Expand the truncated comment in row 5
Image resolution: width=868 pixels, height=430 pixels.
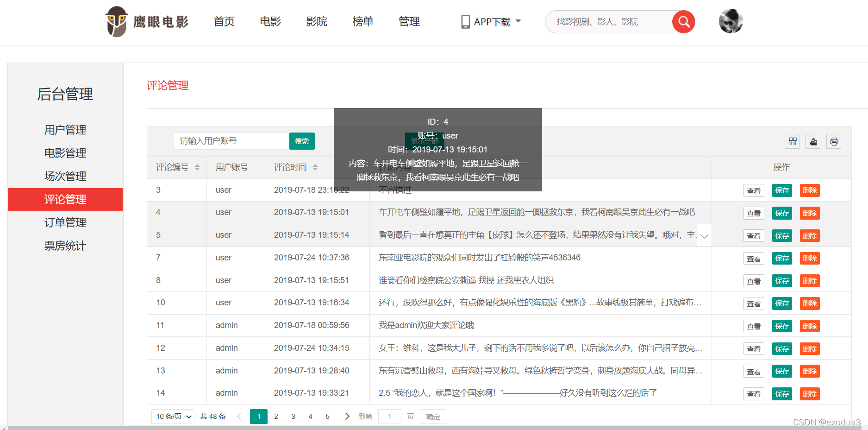(x=704, y=236)
